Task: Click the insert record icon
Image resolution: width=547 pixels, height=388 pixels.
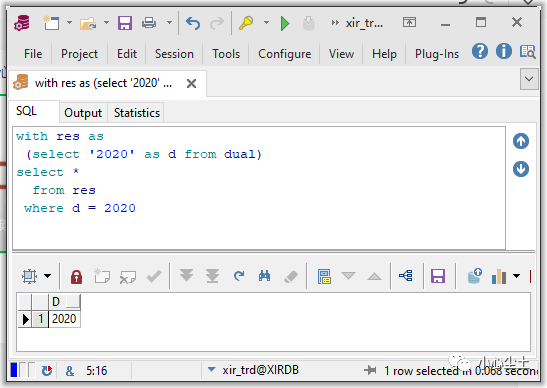Action: tap(102, 276)
